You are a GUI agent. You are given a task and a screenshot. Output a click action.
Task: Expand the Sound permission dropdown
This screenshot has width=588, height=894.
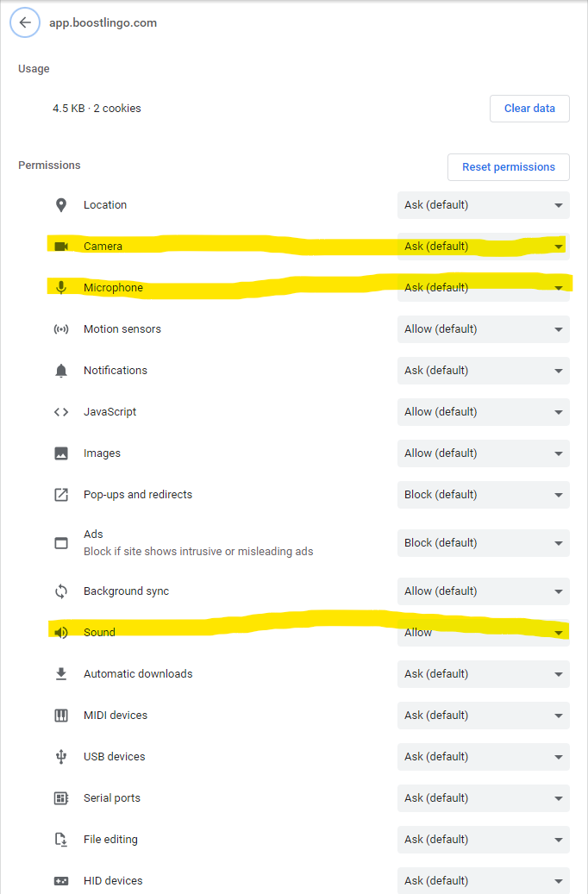click(x=483, y=633)
